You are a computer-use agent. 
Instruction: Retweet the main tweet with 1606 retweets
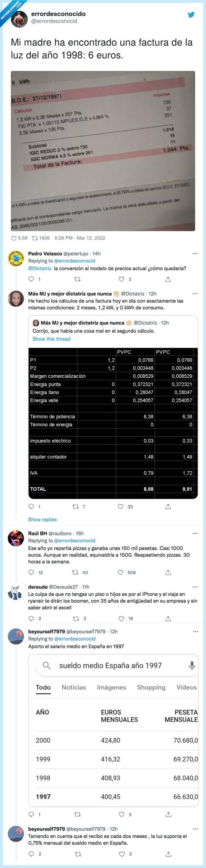(x=34, y=238)
